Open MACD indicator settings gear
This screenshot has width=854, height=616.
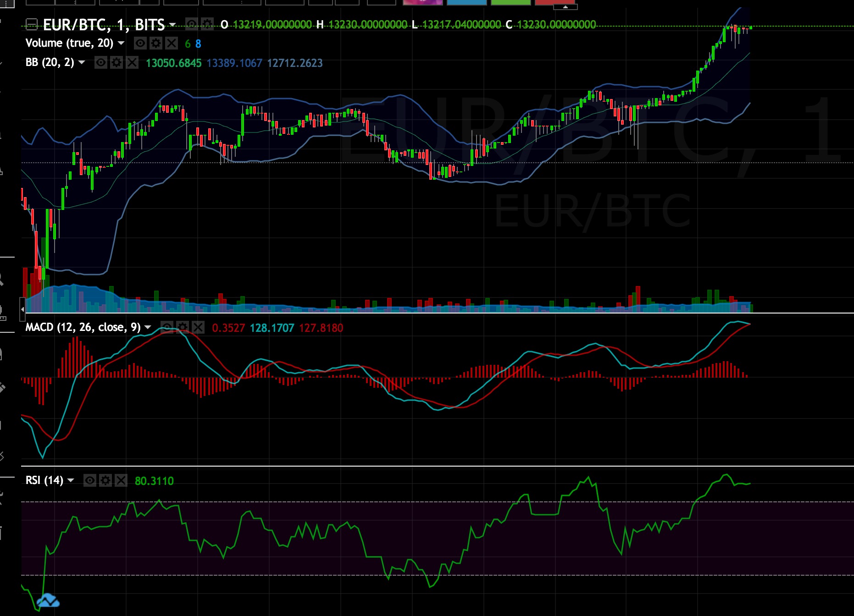[x=183, y=327]
